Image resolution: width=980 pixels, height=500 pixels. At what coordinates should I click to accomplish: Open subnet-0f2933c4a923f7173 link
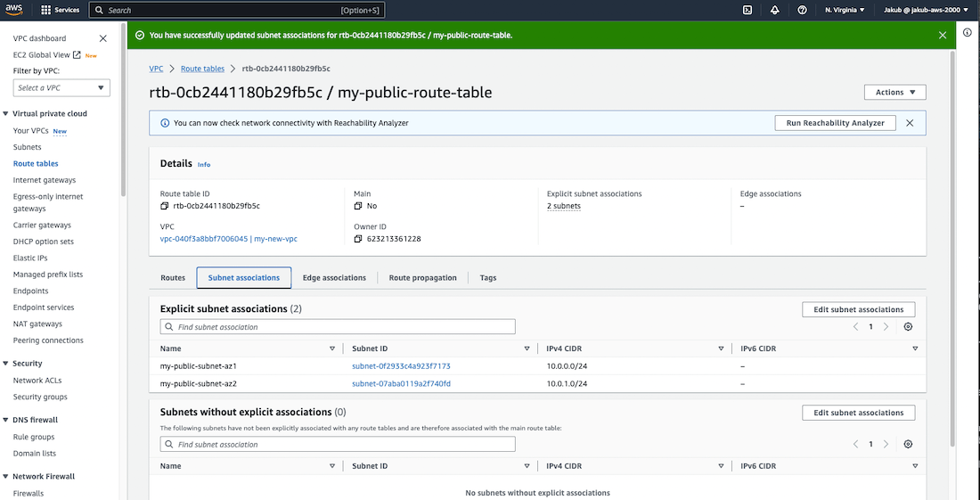pyautogui.click(x=401, y=366)
